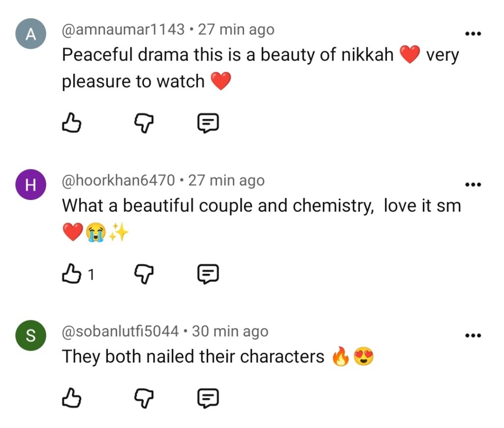Visit the @sobanlutfi5044 channel link
504x428 pixels.
pyautogui.click(x=120, y=331)
